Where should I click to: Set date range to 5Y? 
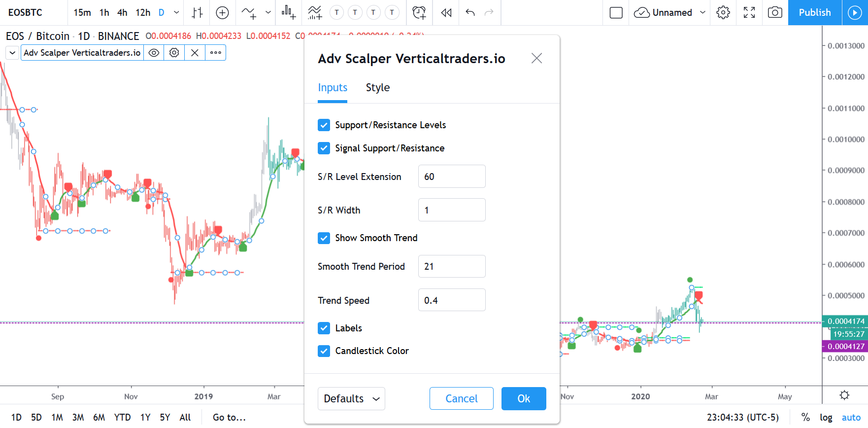point(165,417)
